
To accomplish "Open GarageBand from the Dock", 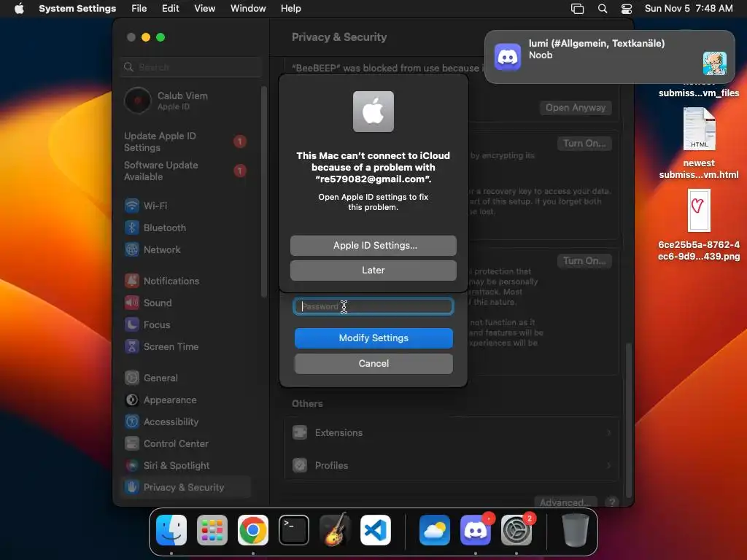I will pos(335,530).
